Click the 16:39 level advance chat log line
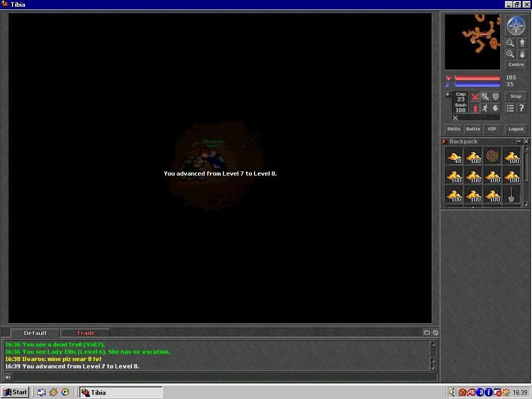Viewport: 532px width, 399px height. tap(72, 366)
